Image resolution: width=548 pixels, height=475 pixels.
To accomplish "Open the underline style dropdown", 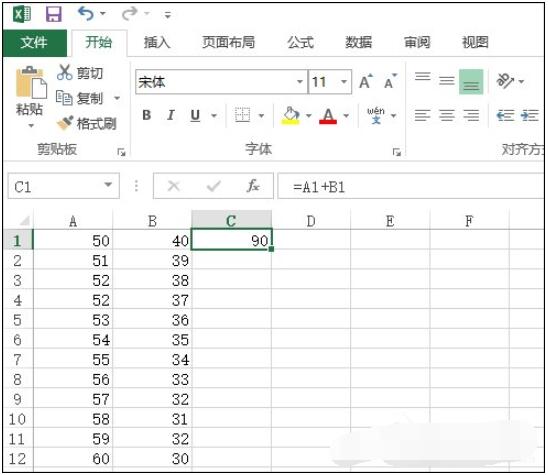I will click(x=214, y=116).
